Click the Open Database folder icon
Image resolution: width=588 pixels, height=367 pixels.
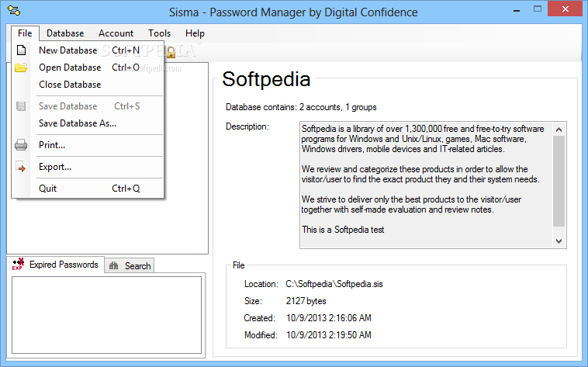point(21,68)
